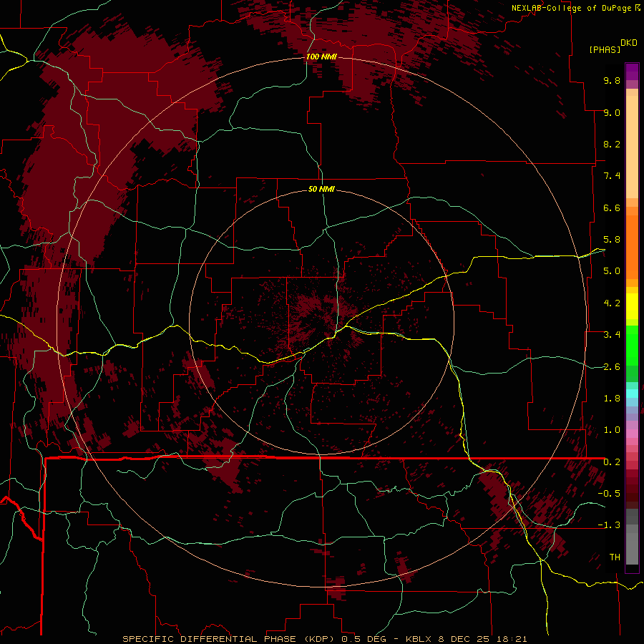Click the 100 NMI range ring label
The width and height of the screenshot is (644, 644).
321,57
